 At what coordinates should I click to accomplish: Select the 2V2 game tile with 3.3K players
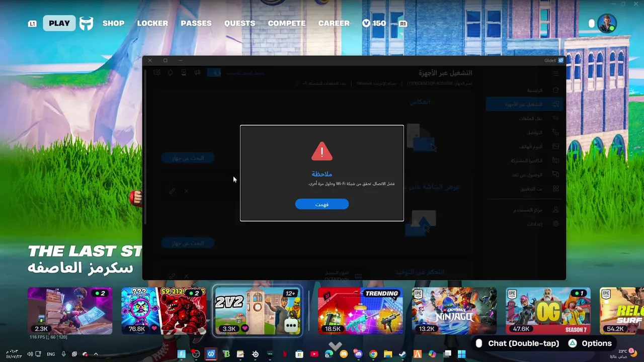point(258,311)
